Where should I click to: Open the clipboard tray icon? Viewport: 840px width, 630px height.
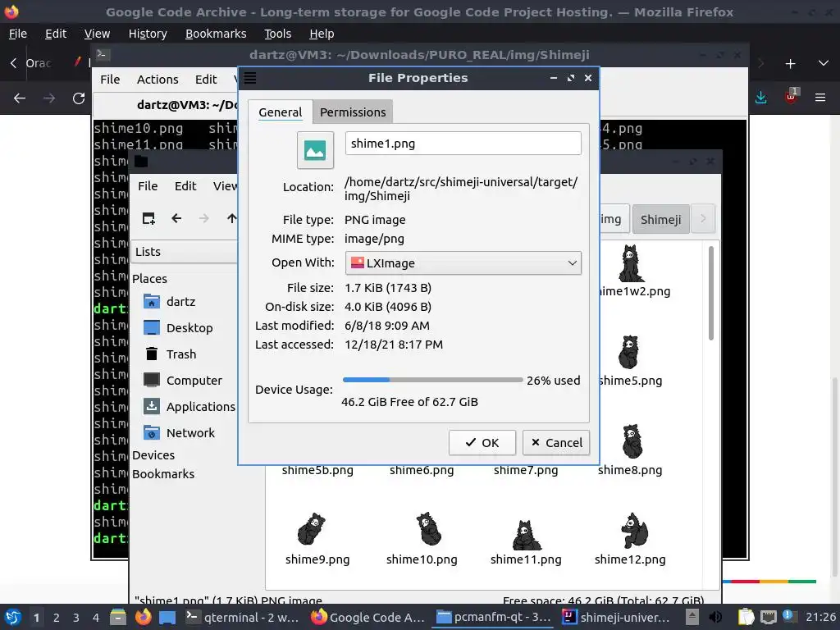click(746, 618)
